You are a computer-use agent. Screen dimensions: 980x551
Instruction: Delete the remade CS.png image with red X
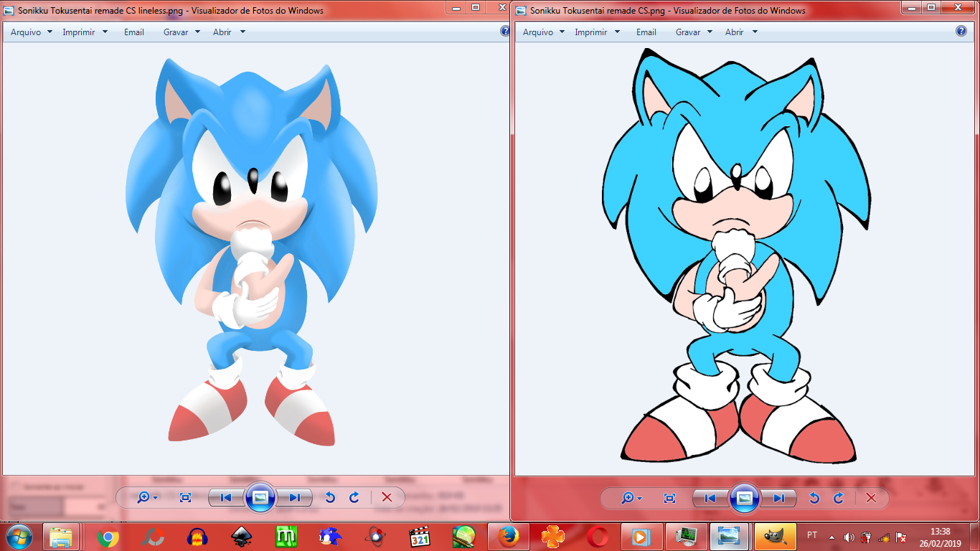point(871,498)
